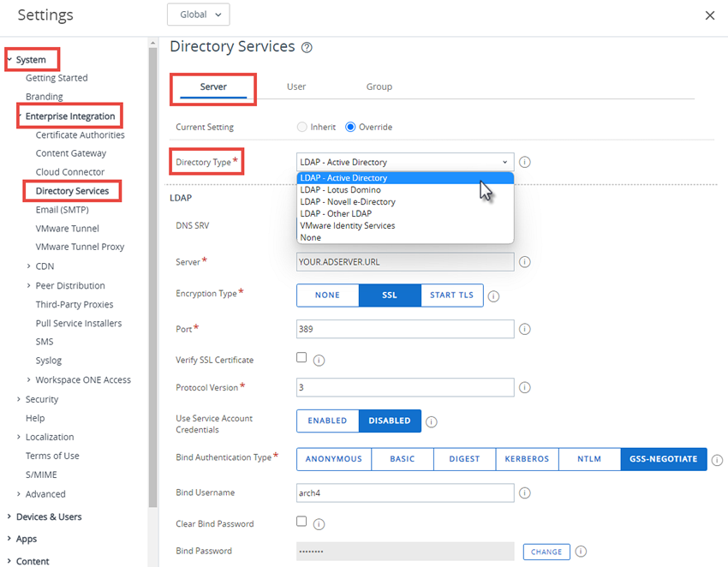This screenshot has width=728, height=567.
Task: Click info icon beside Encryption Type buttons
Action: pos(493,296)
